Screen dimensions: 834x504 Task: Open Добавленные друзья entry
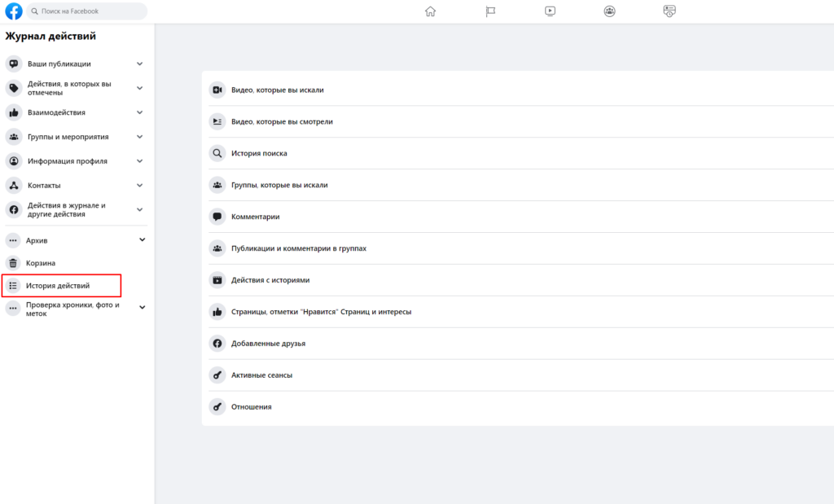pyautogui.click(x=268, y=344)
